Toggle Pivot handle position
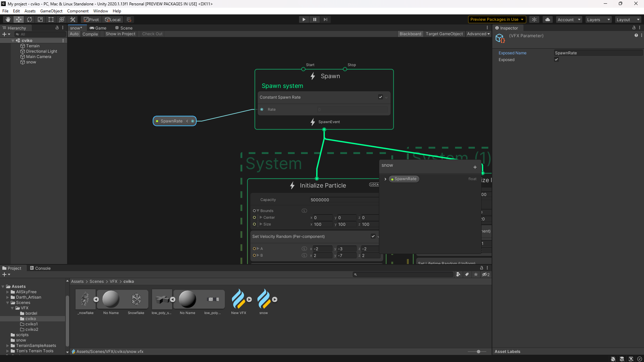This screenshot has width=644, height=362. 91,19
